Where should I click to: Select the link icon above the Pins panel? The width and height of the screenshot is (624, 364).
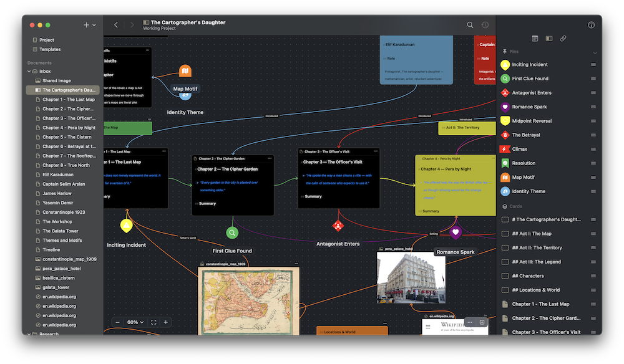click(563, 39)
